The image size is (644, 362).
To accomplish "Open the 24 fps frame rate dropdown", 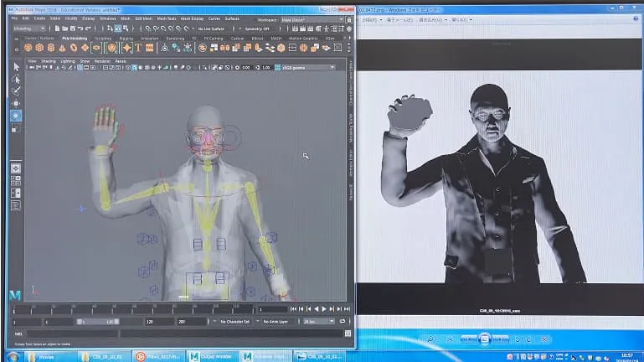I will 318,321.
